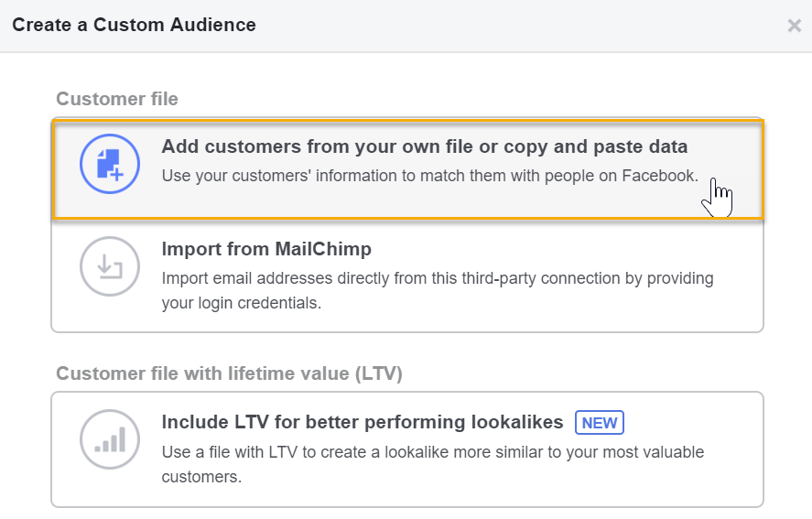Click the MailChimp login credentials description
The width and height of the screenshot is (812, 519).
pyautogui.click(x=438, y=290)
